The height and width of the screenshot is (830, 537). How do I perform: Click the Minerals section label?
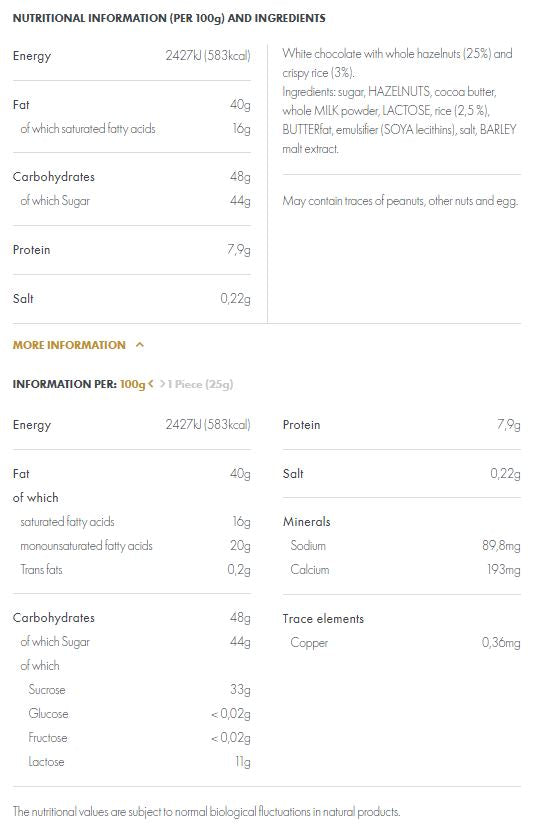(307, 522)
